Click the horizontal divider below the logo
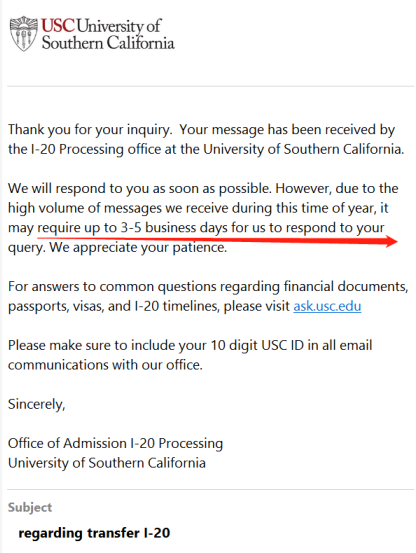Viewport: 416px width, 553px height. pos(210,86)
